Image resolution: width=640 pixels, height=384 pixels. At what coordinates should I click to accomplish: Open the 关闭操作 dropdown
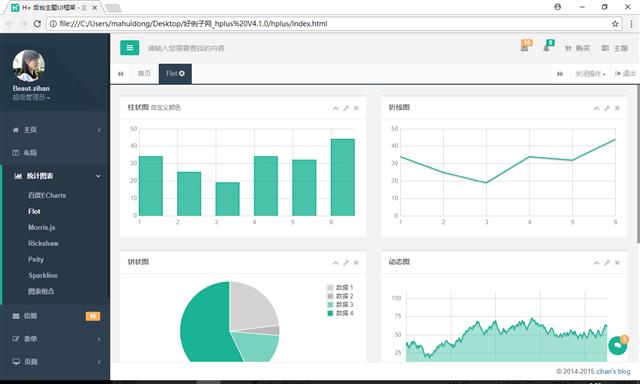click(590, 73)
